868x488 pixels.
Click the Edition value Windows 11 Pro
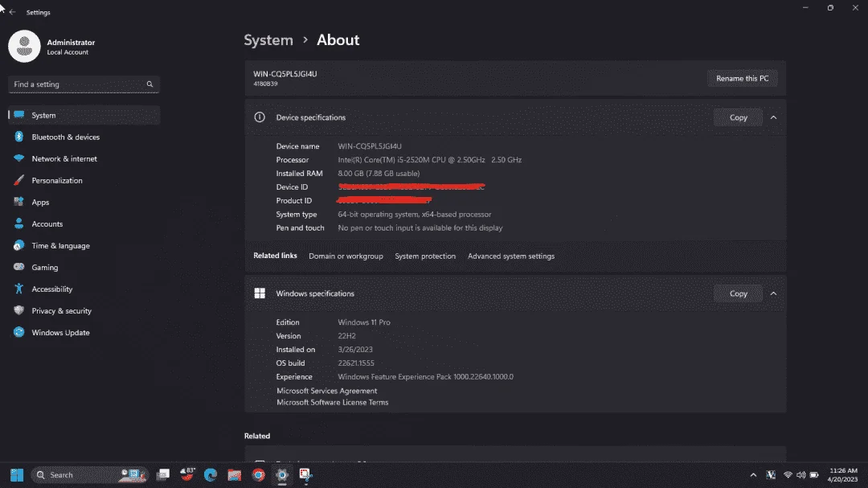pos(364,322)
